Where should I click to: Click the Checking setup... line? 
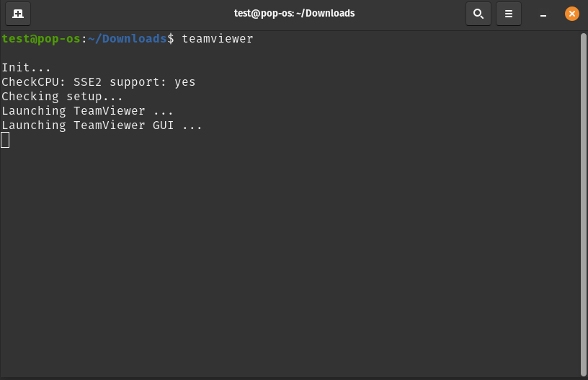62,97
